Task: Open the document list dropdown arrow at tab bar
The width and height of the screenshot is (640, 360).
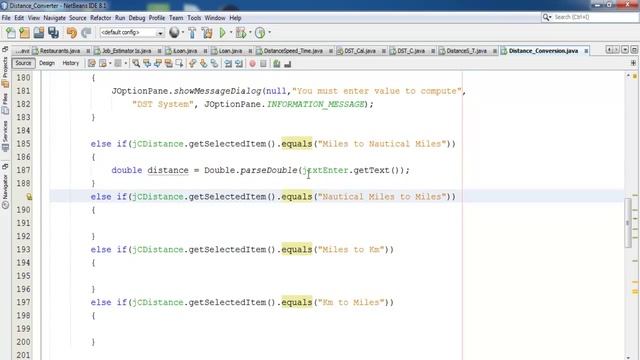Action: 625,50
